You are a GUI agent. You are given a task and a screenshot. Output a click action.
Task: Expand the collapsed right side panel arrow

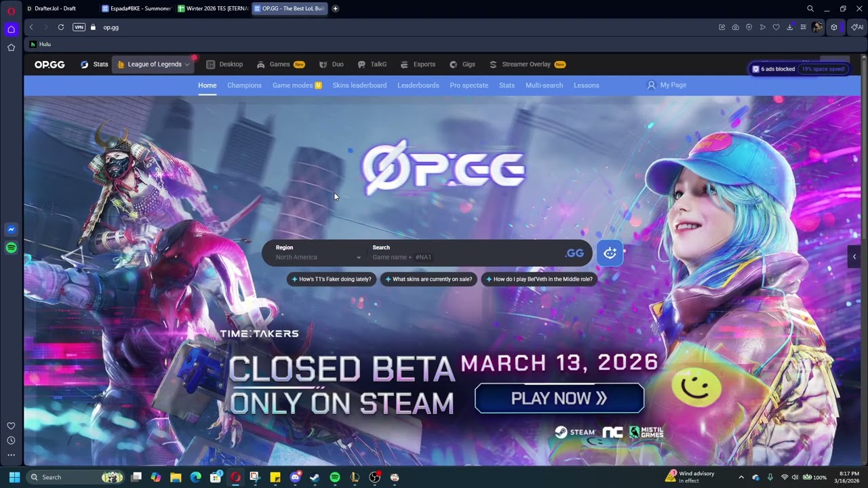(854, 257)
